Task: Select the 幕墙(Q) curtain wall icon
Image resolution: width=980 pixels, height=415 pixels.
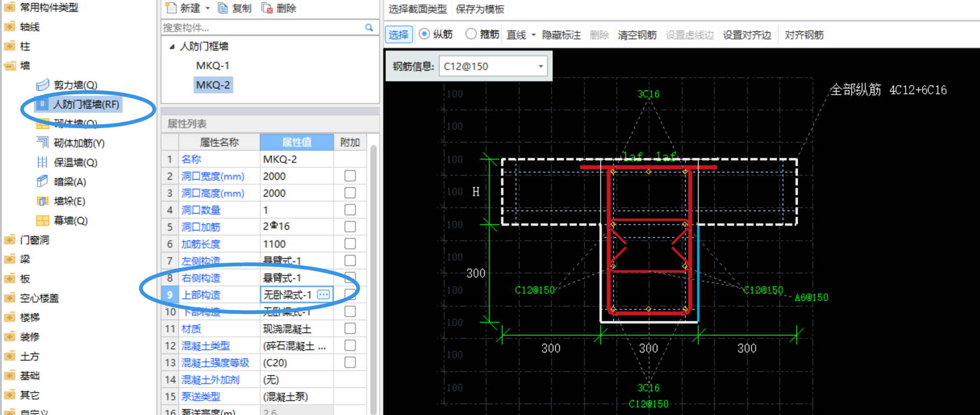Action: 42,220
